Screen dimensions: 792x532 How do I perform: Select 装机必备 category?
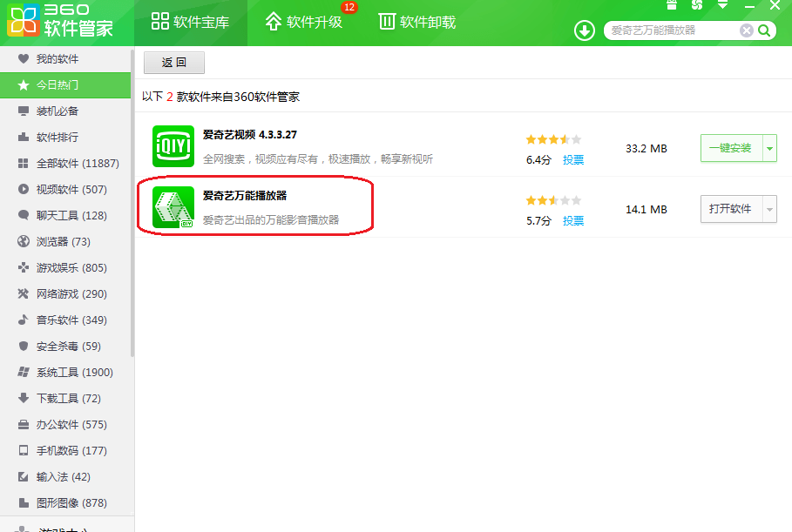[65, 111]
